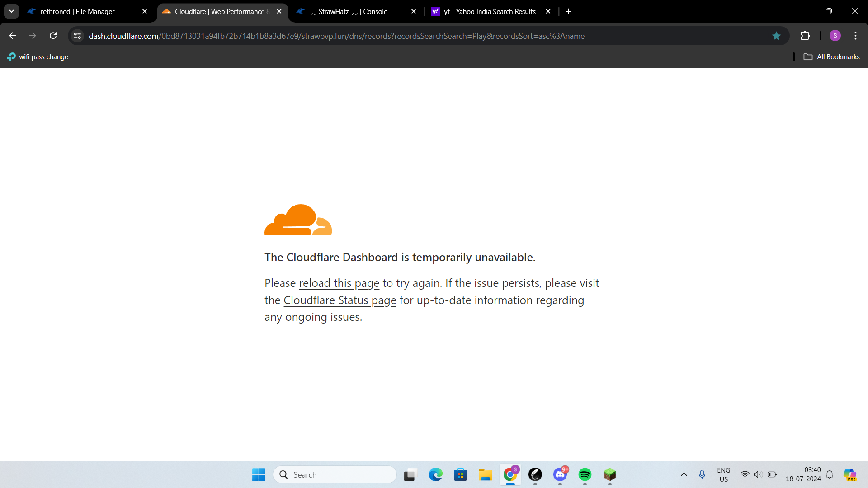Open Chrome three-dot menu
The height and width of the screenshot is (488, 868).
[x=855, y=36]
